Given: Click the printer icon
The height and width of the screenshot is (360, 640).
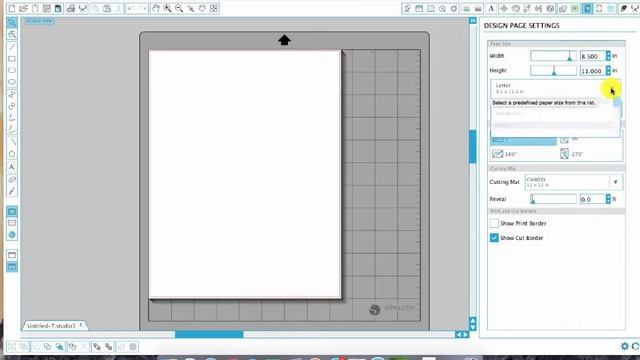Looking at the screenshot, I should click(71, 8).
